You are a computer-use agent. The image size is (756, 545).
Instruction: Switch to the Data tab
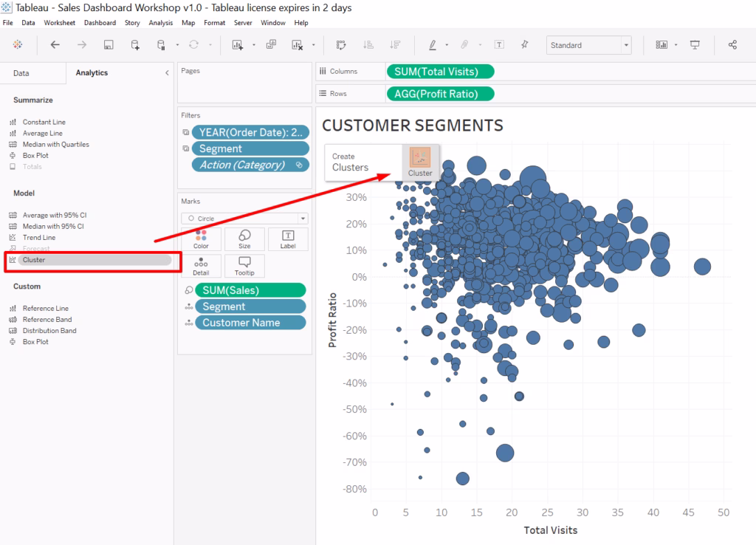21,73
